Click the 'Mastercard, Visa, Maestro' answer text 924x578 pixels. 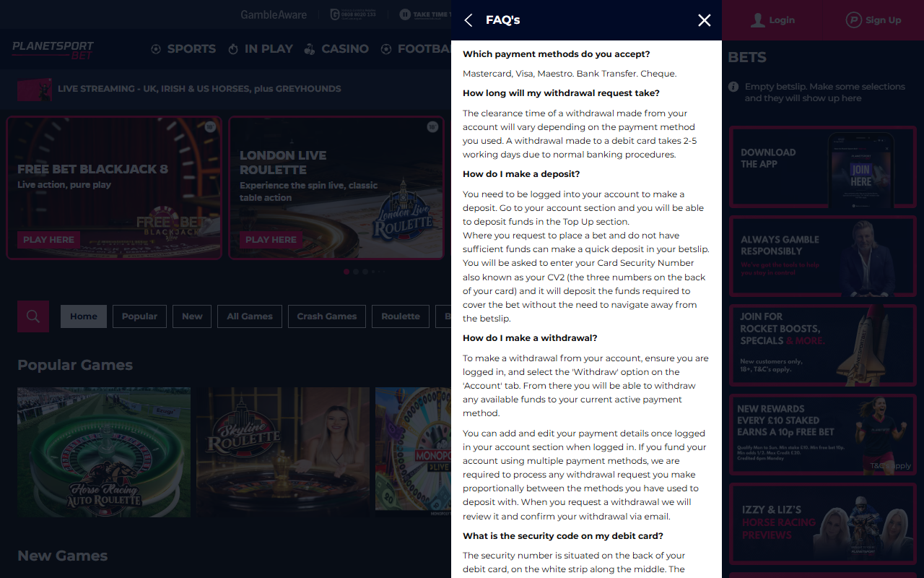pos(570,74)
